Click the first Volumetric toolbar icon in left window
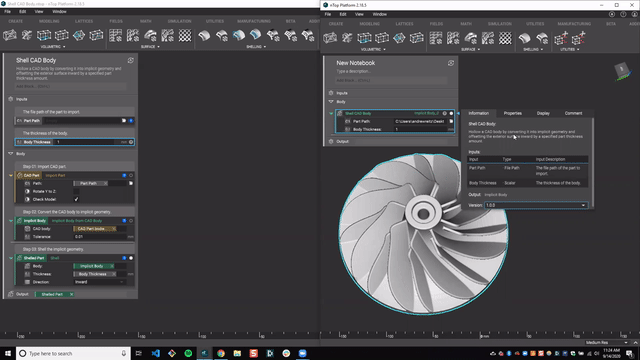This screenshot has height=360, width=640. point(10,36)
